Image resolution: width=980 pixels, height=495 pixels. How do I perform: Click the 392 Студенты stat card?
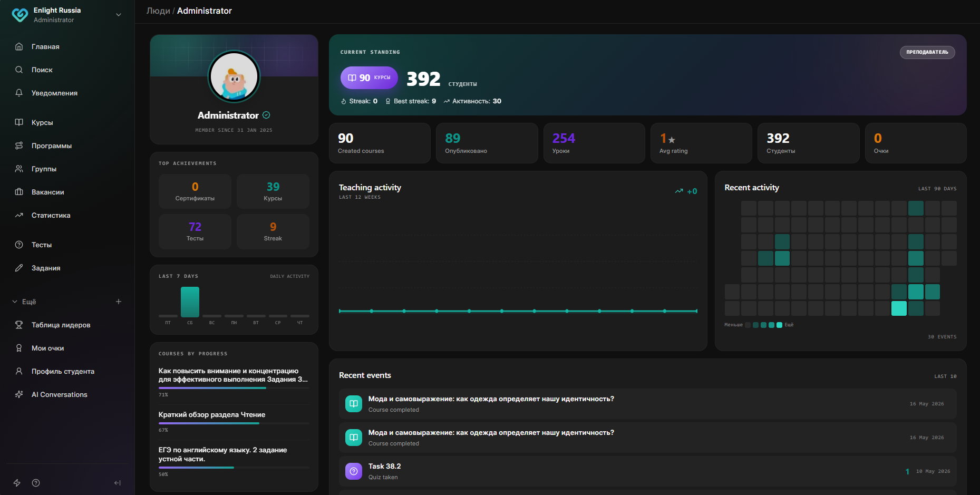(808, 143)
